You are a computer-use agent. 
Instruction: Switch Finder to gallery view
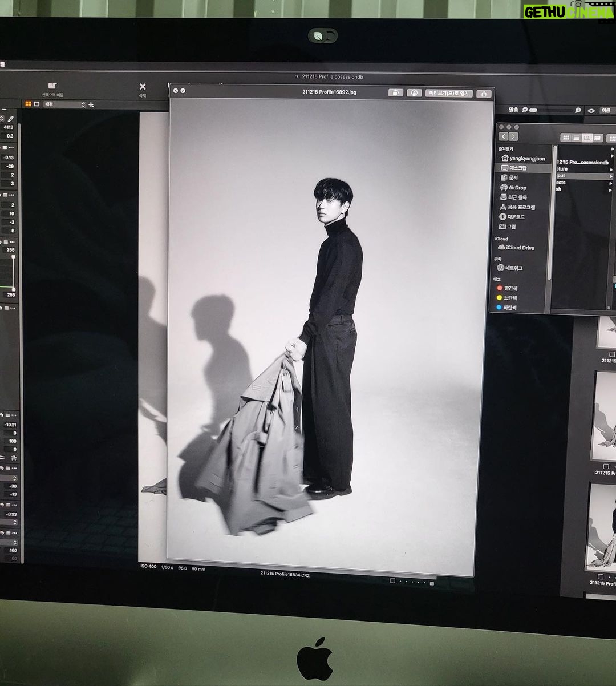597,138
